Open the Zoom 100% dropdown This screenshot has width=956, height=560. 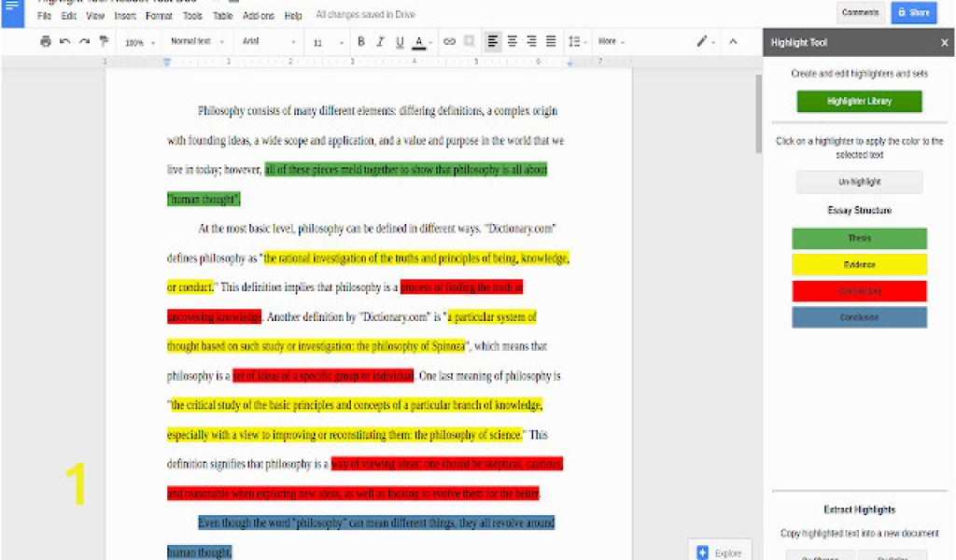(140, 42)
